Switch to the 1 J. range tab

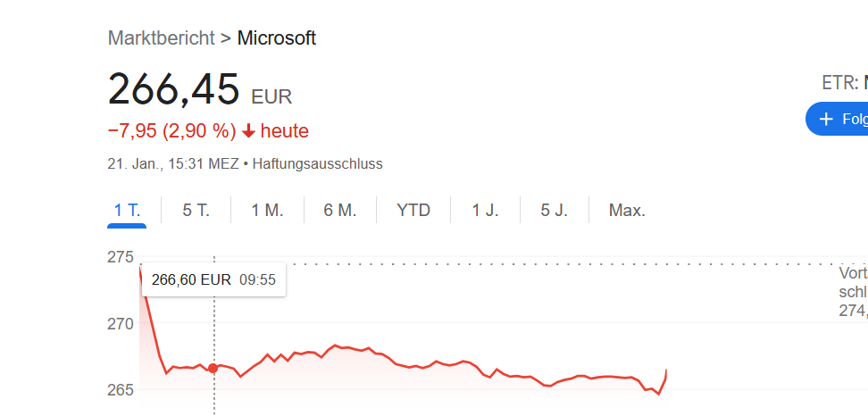pyautogui.click(x=485, y=210)
